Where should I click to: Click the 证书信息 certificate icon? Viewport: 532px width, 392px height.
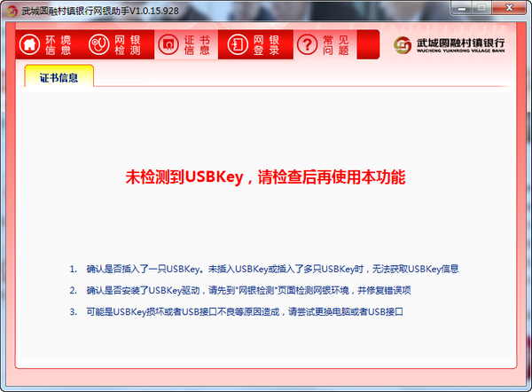pos(168,45)
